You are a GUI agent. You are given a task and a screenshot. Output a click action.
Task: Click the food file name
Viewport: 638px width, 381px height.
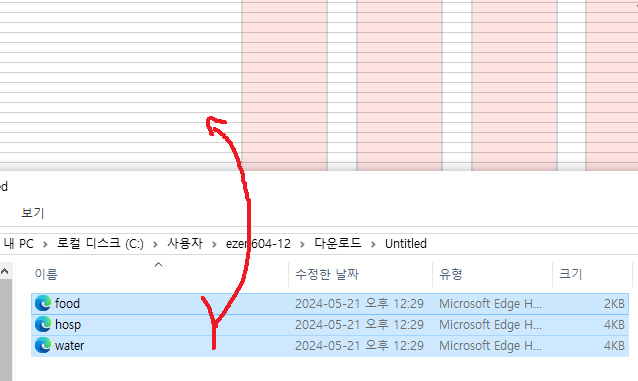coord(68,304)
